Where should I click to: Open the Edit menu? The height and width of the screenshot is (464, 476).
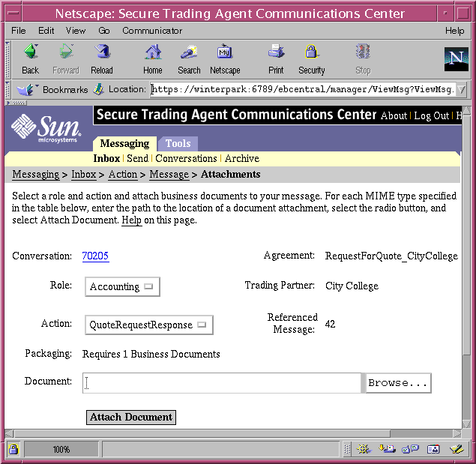click(46, 31)
